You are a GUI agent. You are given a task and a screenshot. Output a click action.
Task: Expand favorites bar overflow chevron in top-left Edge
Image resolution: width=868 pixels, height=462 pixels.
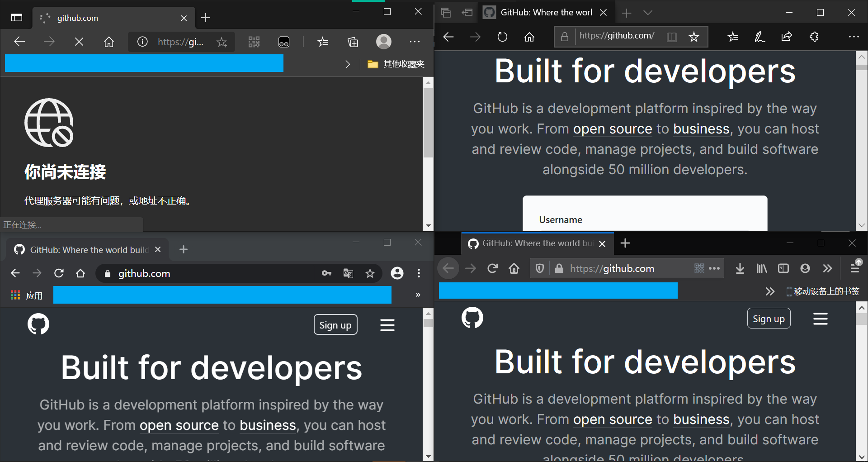click(x=347, y=64)
